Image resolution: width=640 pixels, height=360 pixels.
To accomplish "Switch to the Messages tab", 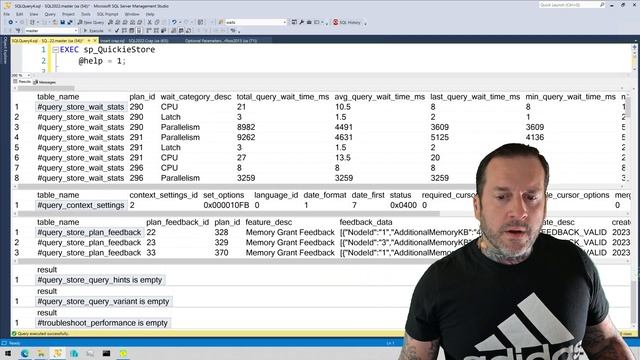I will click(44, 82).
